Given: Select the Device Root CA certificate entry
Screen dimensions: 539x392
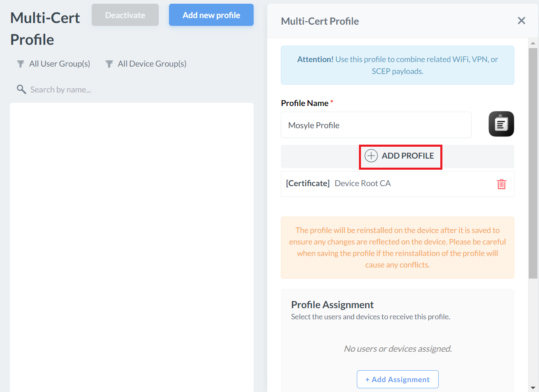Looking at the screenshot, I should pos(362,184).
